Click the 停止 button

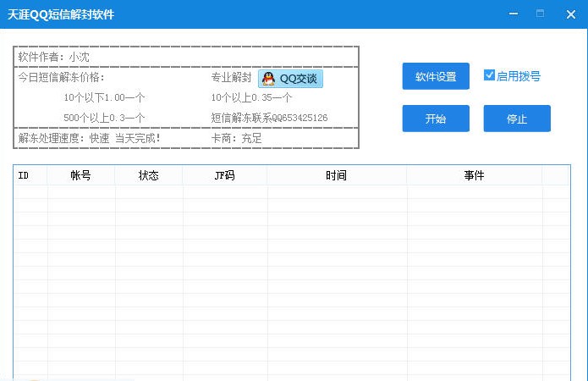[517, 119]
